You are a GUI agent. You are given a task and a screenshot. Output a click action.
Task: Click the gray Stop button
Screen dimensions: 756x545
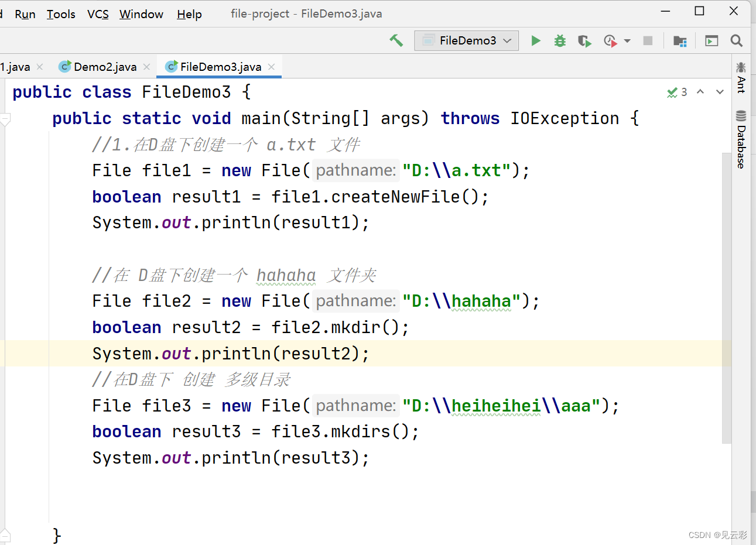tap(648, 40)
